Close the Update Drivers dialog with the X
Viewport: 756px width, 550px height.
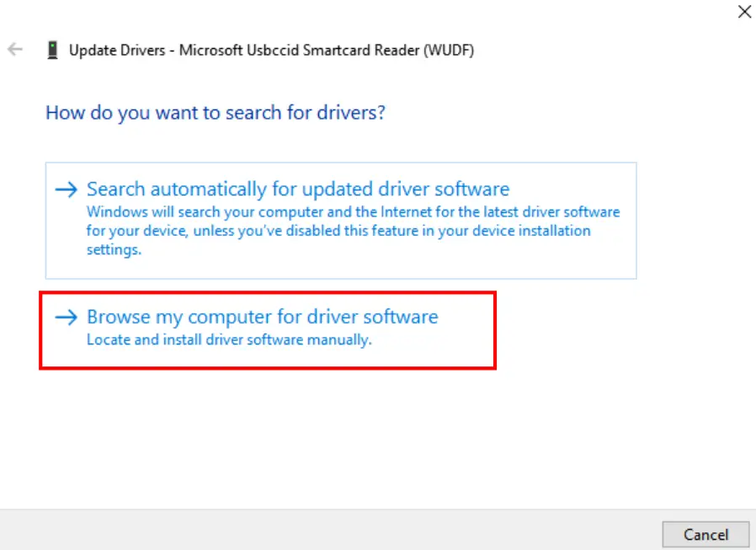click(744, 12)
